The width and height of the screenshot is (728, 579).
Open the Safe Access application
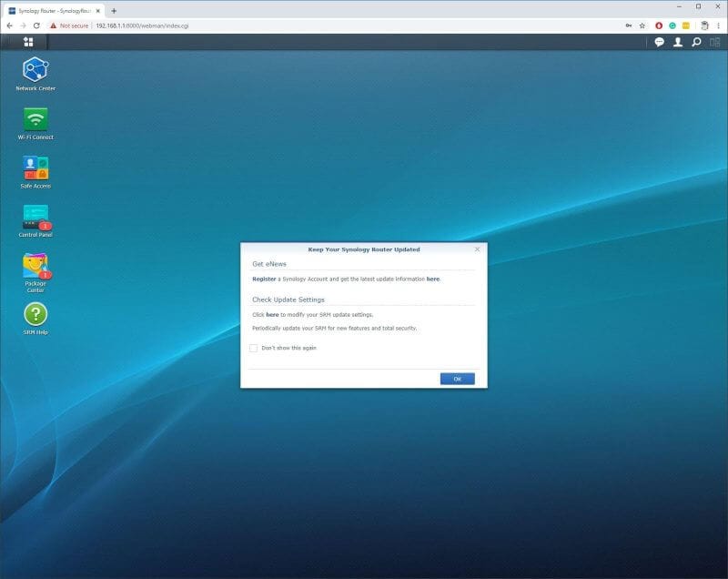click(35, 168)
